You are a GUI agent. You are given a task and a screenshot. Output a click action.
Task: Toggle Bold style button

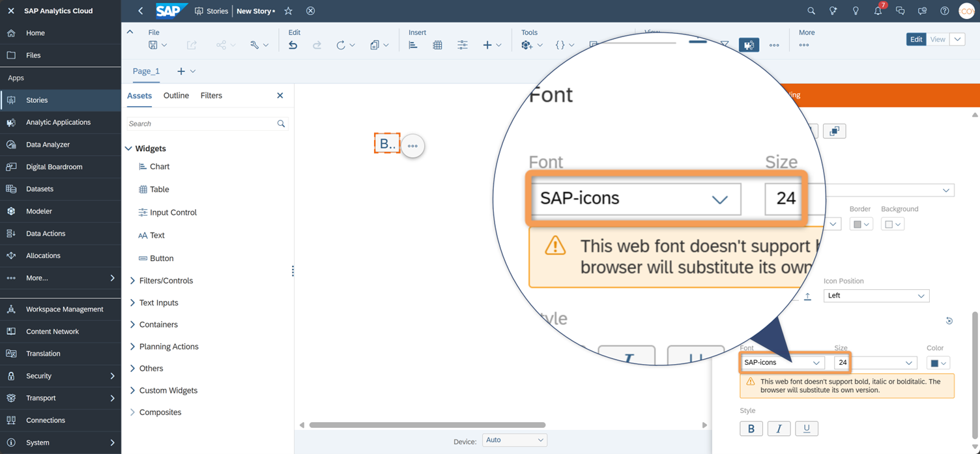pyautogui.click(x=751, y=429)
